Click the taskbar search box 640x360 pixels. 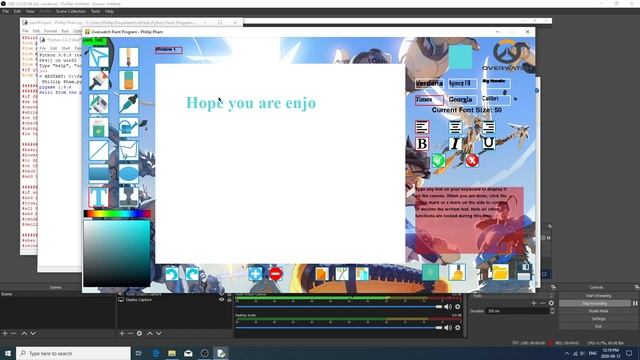73,353
